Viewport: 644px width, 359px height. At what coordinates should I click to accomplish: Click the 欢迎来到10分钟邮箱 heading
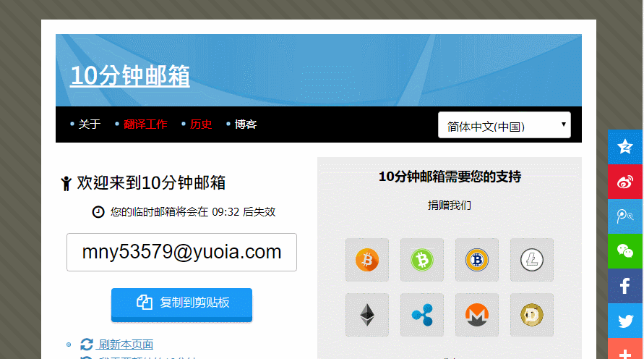(x=151, y=182)
